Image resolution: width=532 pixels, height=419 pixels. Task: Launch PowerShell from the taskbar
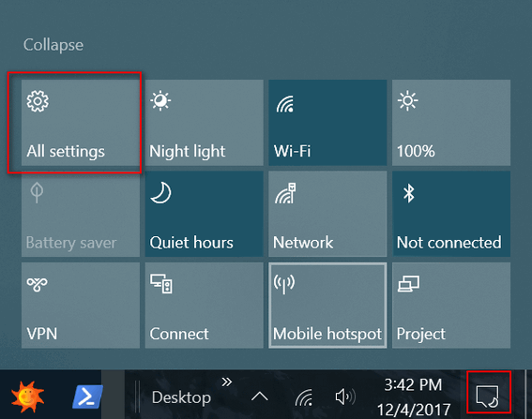[87, 397]
